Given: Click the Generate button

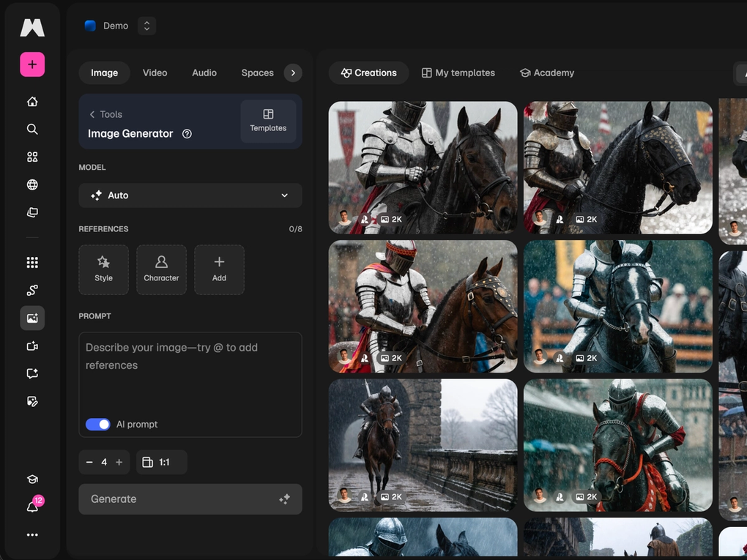Looking at the screenshot, I should click(x=190, y=499).
